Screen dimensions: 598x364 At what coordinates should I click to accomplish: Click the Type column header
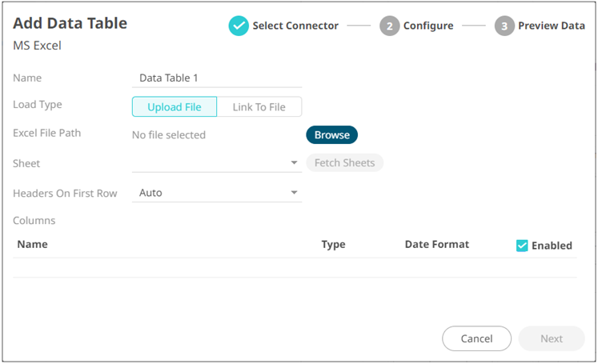click(333, 244)
